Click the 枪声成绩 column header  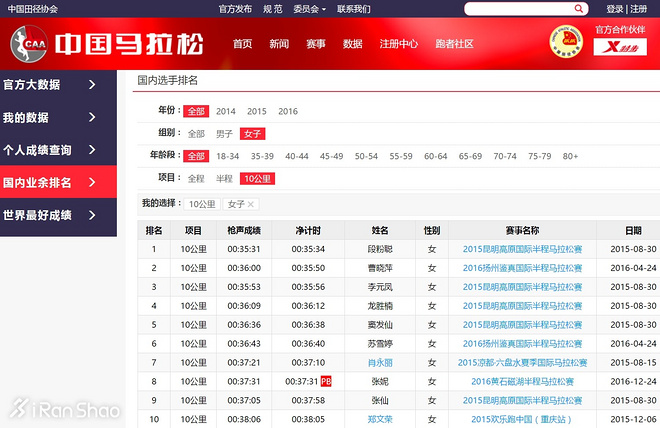[244, 231]
